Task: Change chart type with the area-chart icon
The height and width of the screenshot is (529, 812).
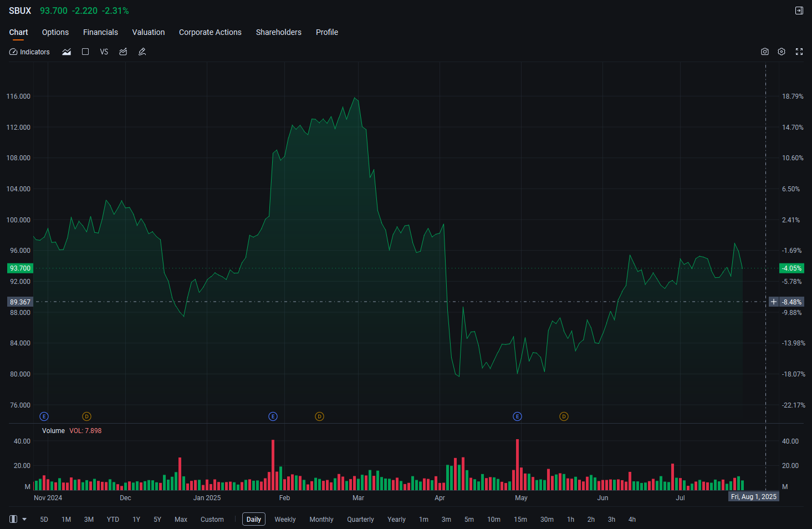Action: [67, 52]
